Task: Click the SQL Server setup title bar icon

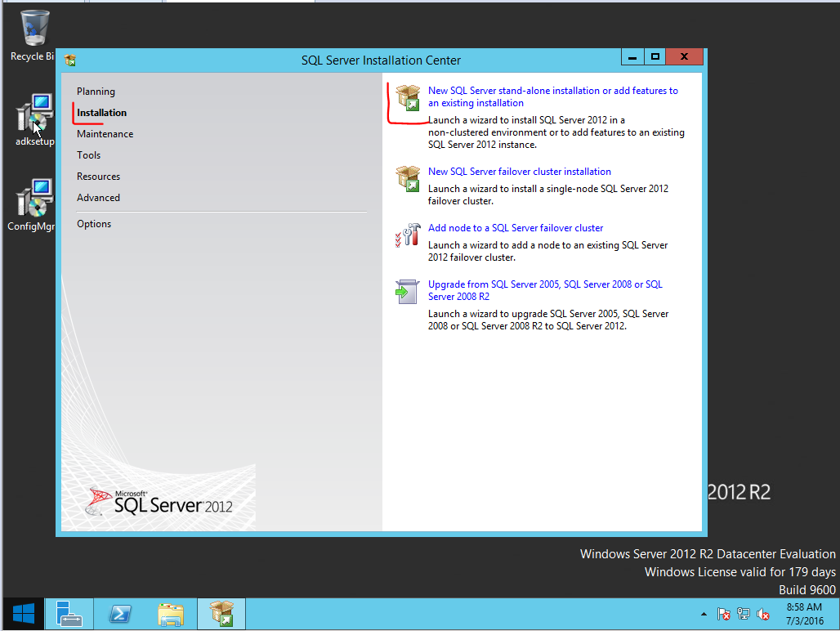Action: click(70, 60)
